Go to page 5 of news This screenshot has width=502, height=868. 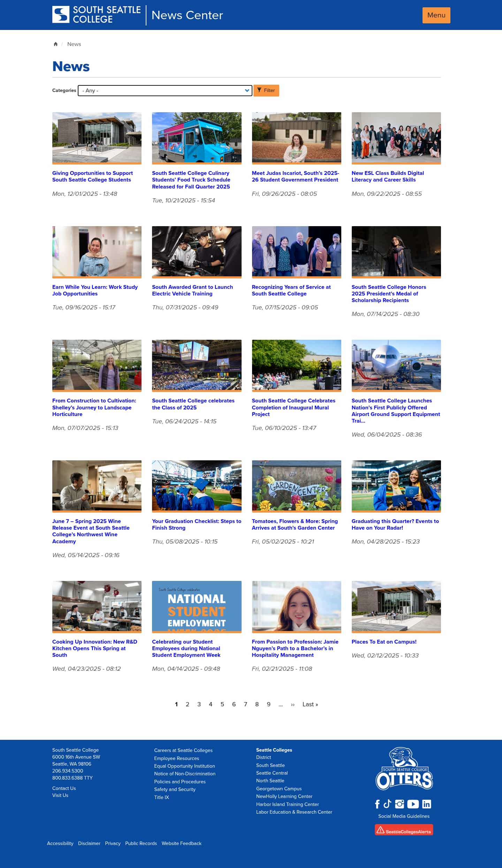(222, 704)
